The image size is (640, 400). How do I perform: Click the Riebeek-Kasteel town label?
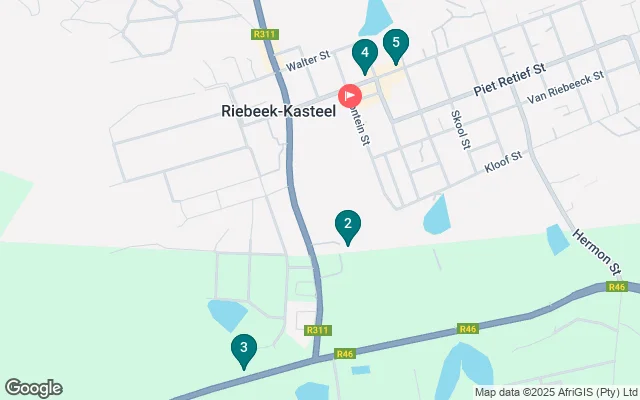pyautogui.click(x=278, y=111)
